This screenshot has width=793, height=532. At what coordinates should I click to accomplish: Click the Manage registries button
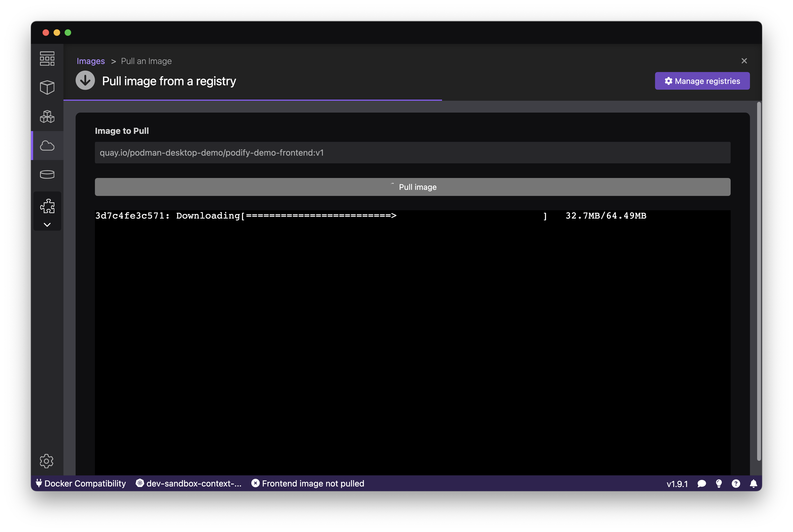702,81
